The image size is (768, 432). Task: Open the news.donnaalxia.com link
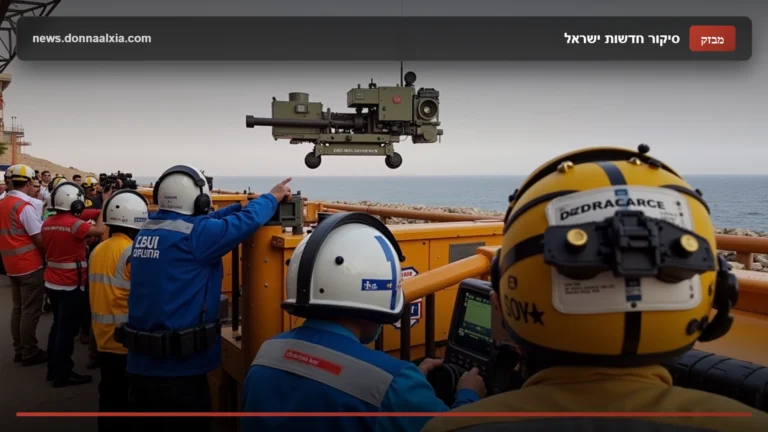pyautogui.click(x=92, y=39)
